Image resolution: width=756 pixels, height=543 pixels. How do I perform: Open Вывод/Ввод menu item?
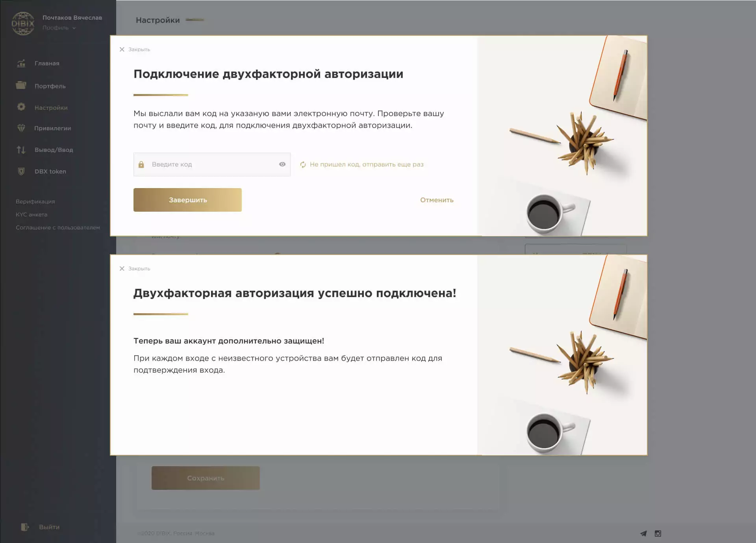pos(54,150)
